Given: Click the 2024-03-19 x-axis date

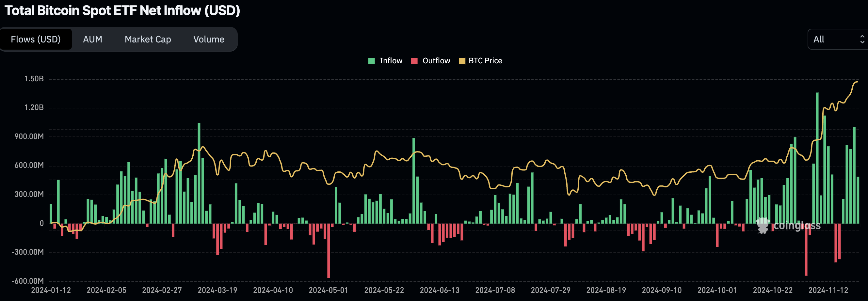Looking at the screenshot, I should (x=218, y=291).
